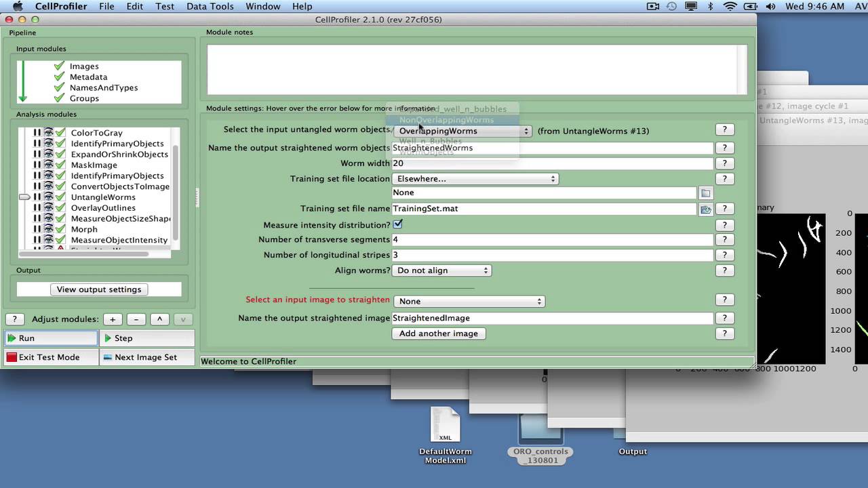The image size is (868, 488).
Task: Click horizontal scrollbar of analysis modules list
Action: [83, 253]
